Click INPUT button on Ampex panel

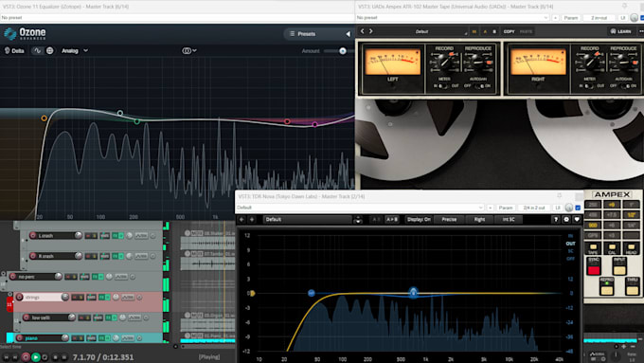pos(619,266)
